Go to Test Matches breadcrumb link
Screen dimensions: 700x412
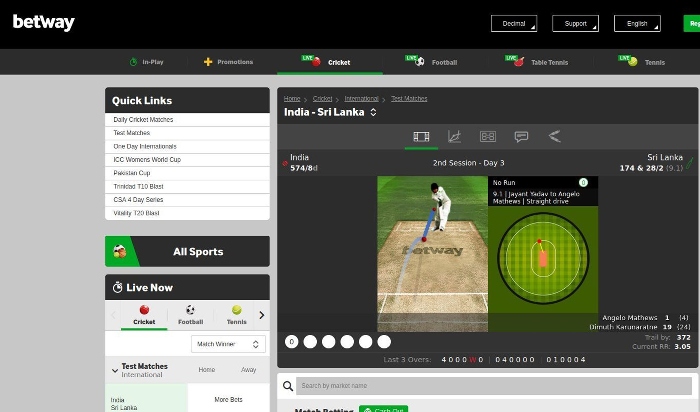[409, 99]
